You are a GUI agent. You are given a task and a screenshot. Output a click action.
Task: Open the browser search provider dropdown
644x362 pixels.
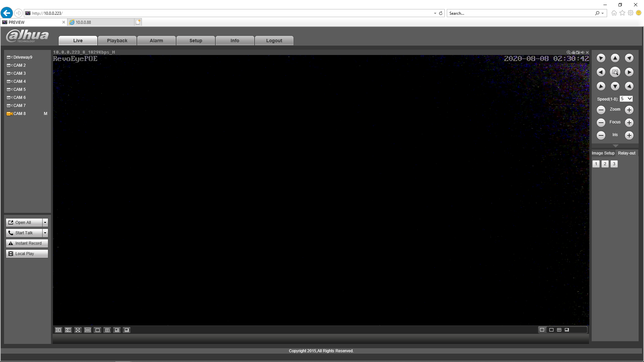[603, 13]
